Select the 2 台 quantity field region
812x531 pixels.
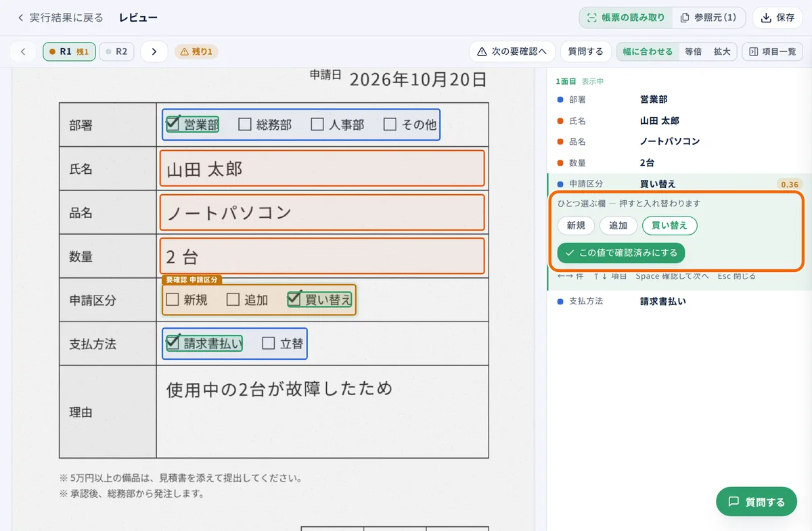click(322, 256)
